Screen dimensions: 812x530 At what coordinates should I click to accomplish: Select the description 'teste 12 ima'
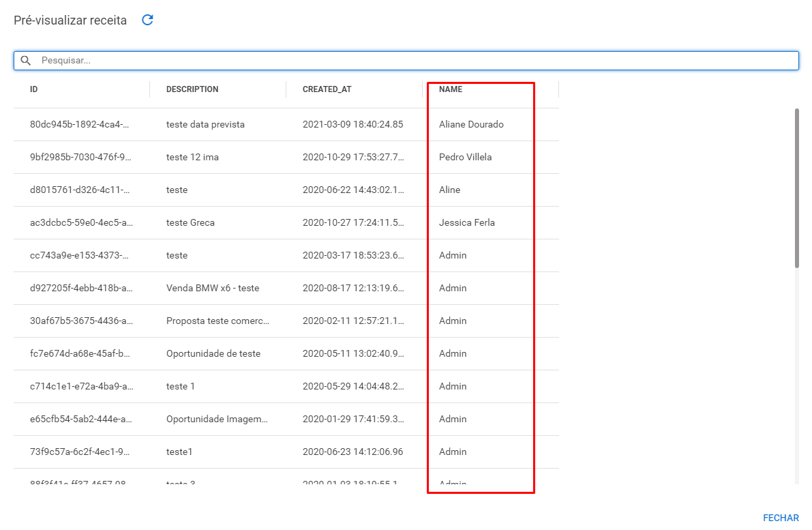pos(192,157)
